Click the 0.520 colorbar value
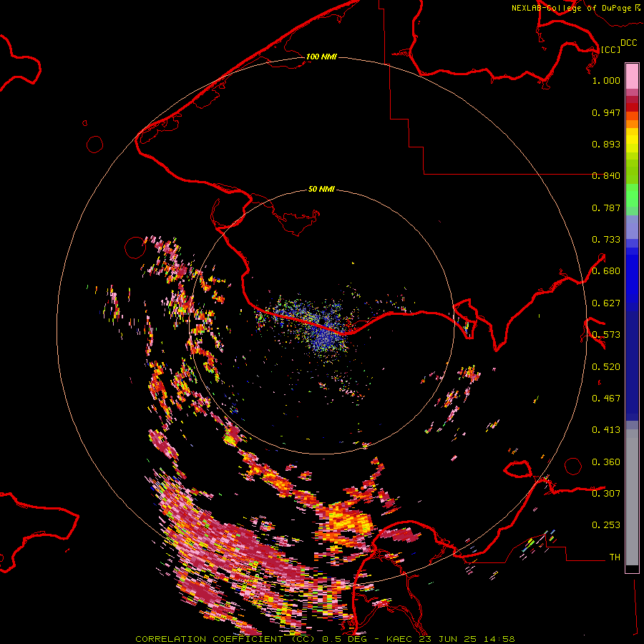The width and height of the screenshot is (644, 644). (x=606, y=367)
